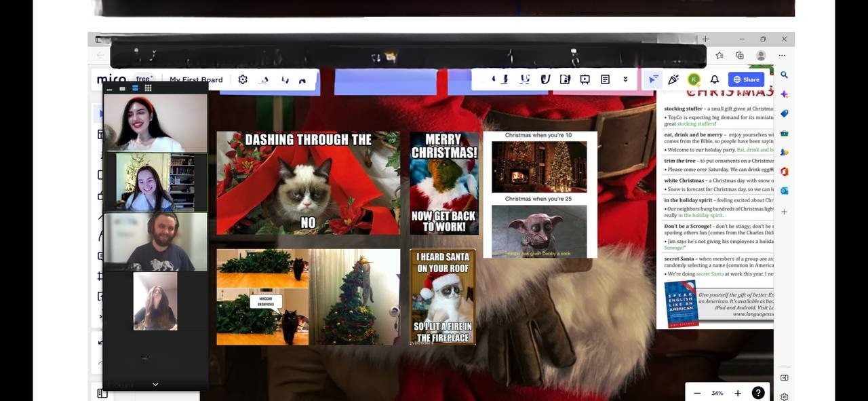Open Outlook icon in Edge sidebar
This screenshot has width=868, height=401.
[784, 191]
